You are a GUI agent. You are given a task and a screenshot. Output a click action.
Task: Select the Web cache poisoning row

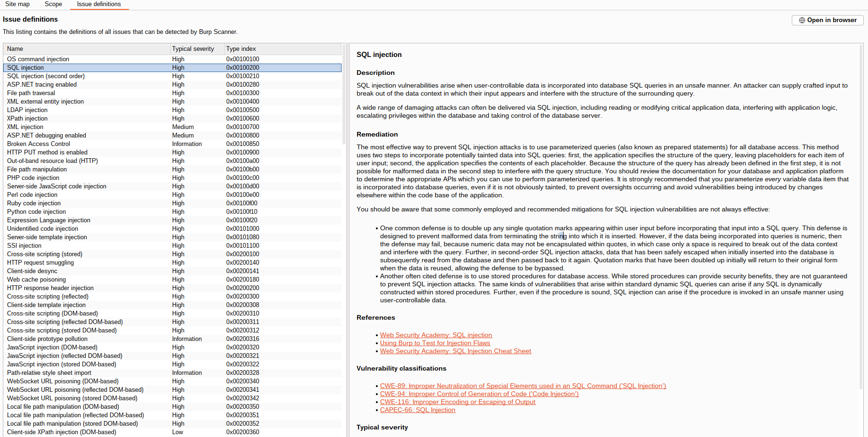(x=172, y=280)
